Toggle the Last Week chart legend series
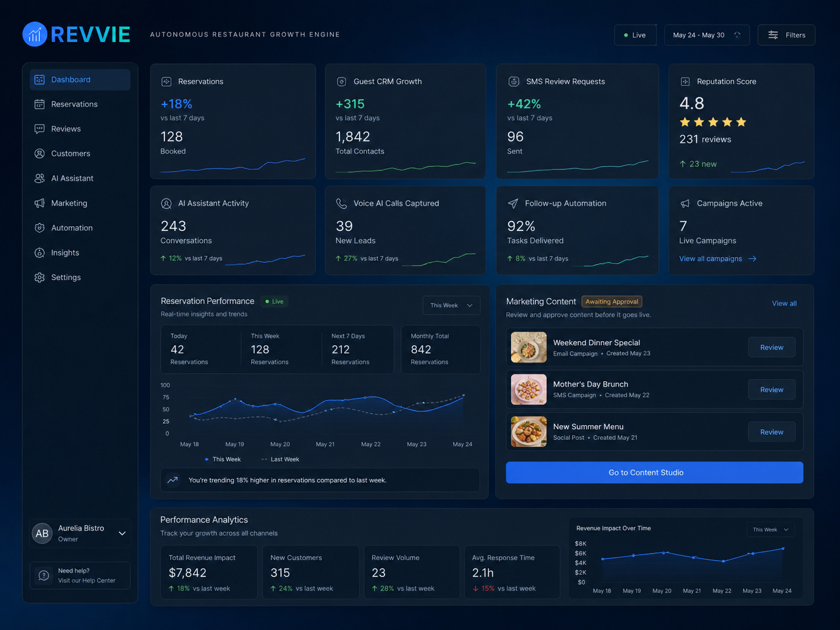Screen dimensions: 840x630 pos(280,459)
